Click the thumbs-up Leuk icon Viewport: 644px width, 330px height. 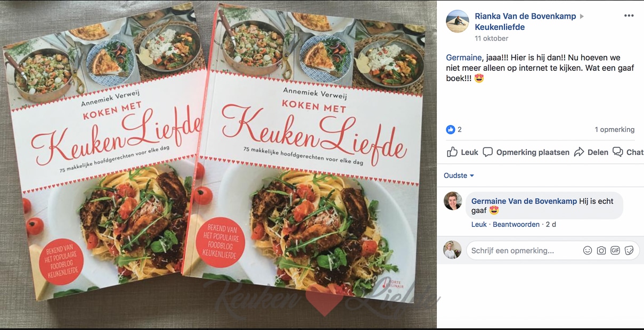click(x=452, y=152)
